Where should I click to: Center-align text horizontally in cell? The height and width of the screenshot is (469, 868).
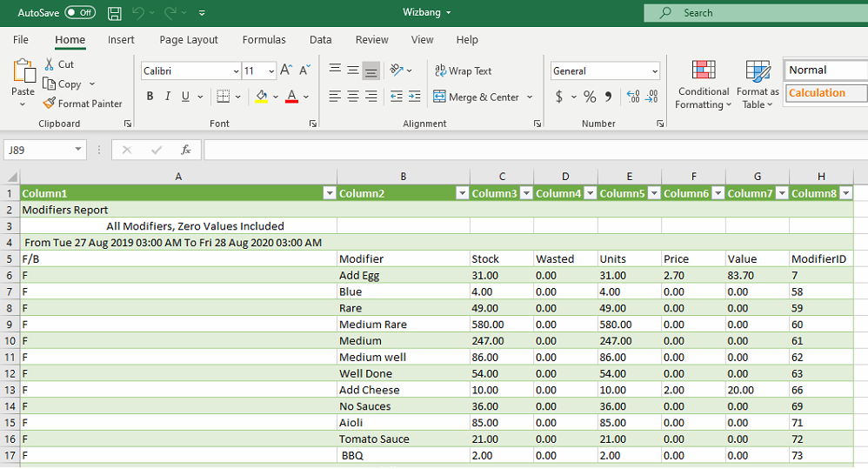(x=353, y=97)
